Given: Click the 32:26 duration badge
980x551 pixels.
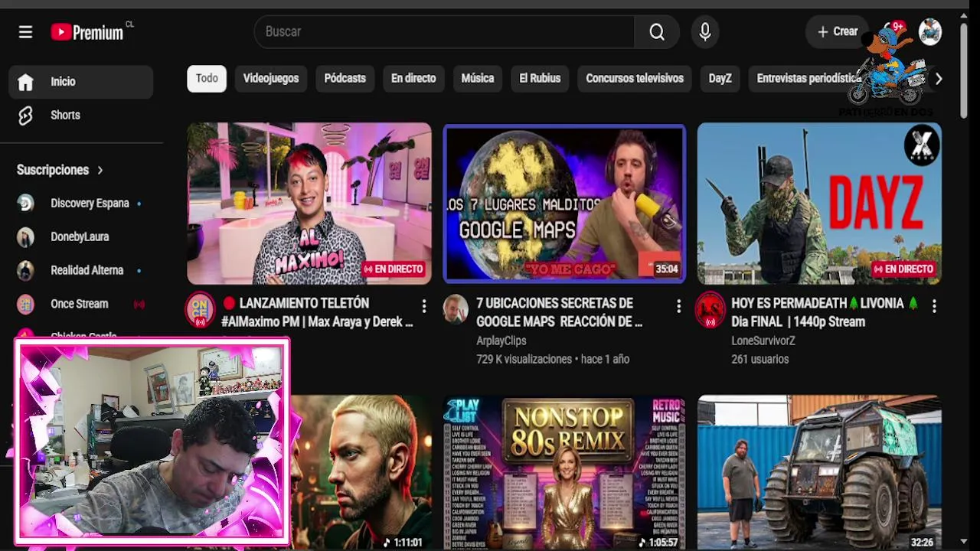Looking at the screenshot, I should click(922, 542).
